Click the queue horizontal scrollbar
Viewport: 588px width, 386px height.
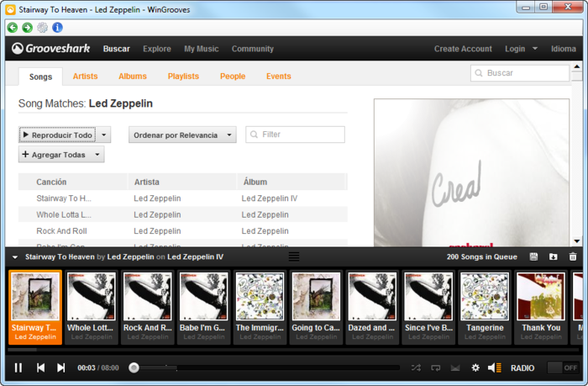[x=22, y=350]
